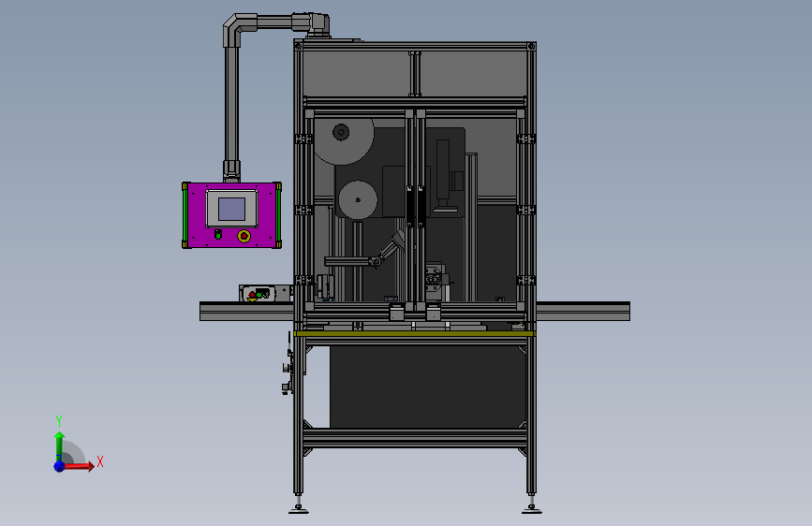
Task: Select the small button box on the left conveyor
Action: click(265, 293)
